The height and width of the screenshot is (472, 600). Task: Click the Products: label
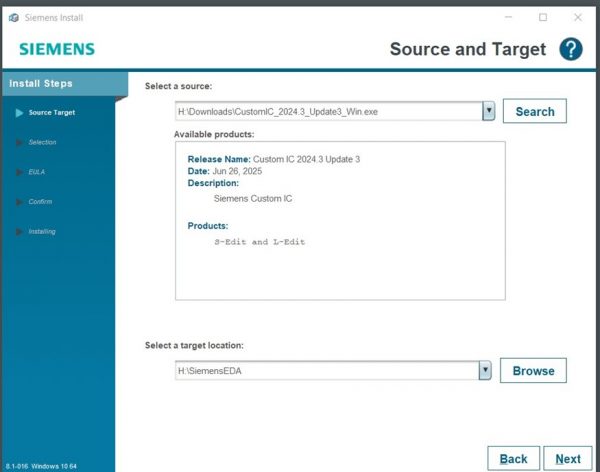coord(208,226)
